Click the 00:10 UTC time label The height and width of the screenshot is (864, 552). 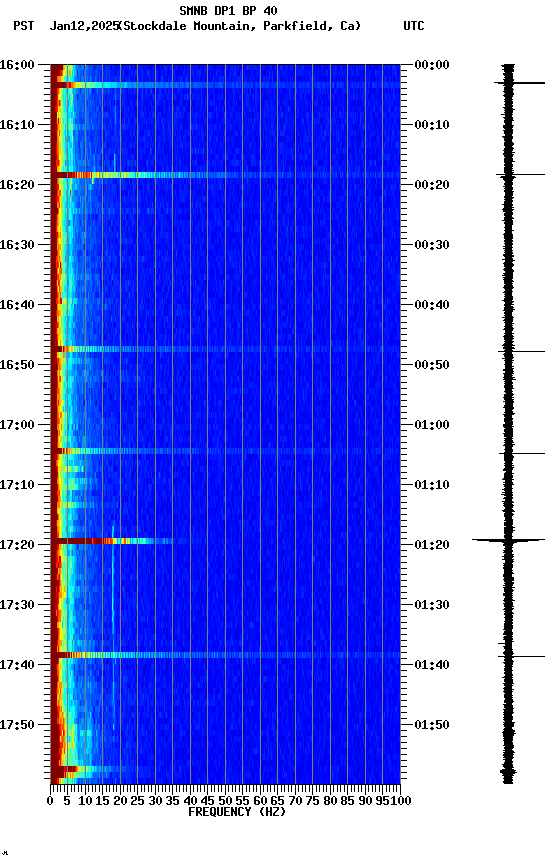[432, 125]
